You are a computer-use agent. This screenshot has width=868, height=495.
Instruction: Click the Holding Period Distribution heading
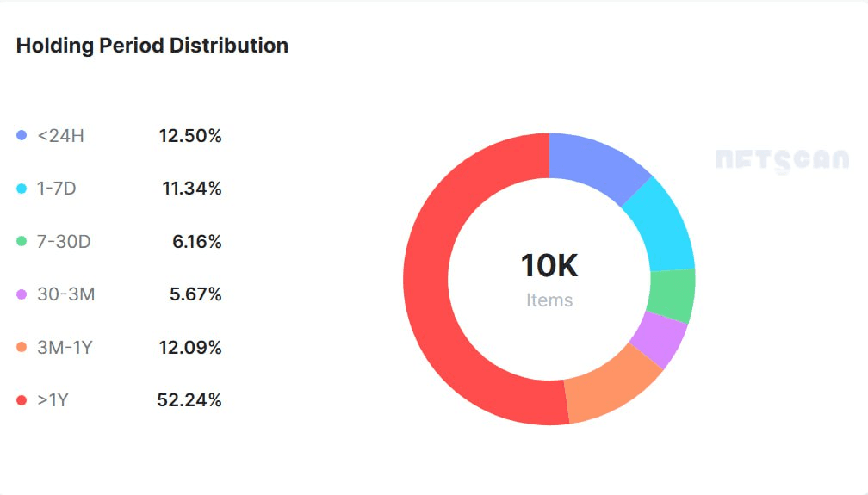tap(152, 46)
